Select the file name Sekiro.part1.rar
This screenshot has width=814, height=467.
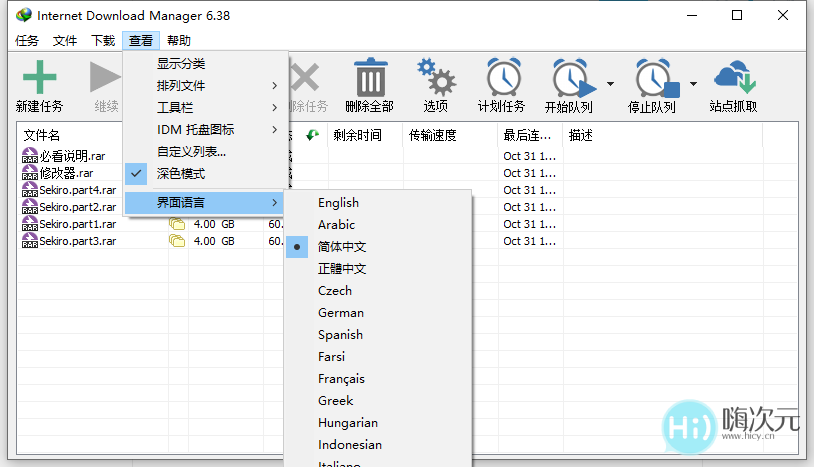pos(78,224)
